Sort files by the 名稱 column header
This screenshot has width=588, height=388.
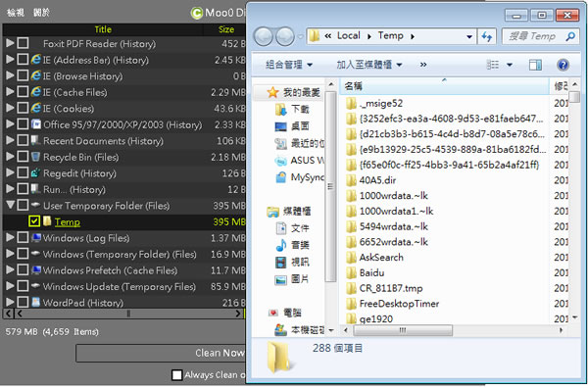click(444, 86)
